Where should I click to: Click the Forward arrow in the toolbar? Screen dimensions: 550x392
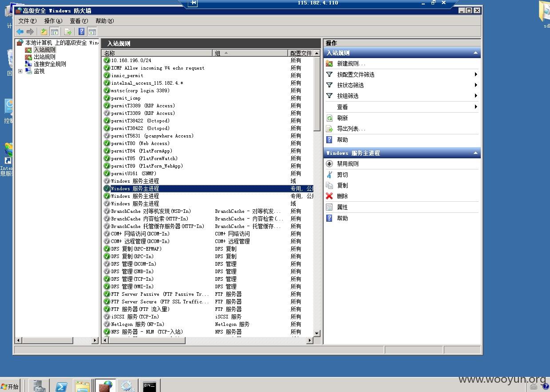(30, 31)
